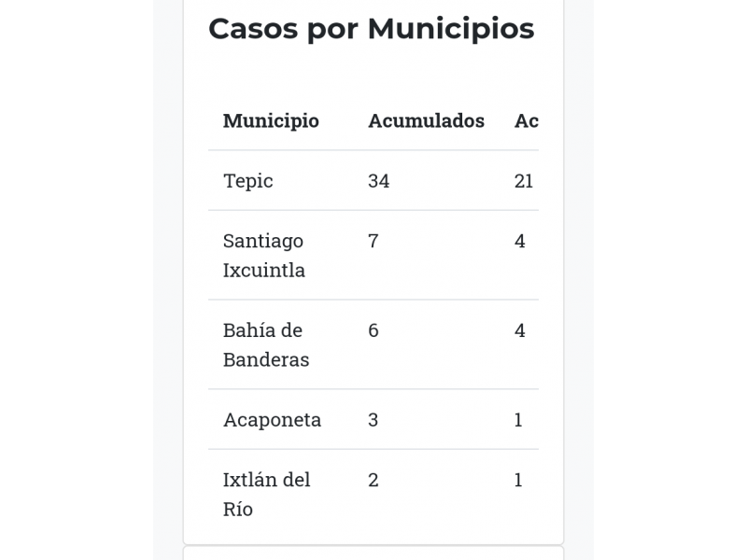
Task: Select the Tepic row name
Action: (x=248, y=181)
